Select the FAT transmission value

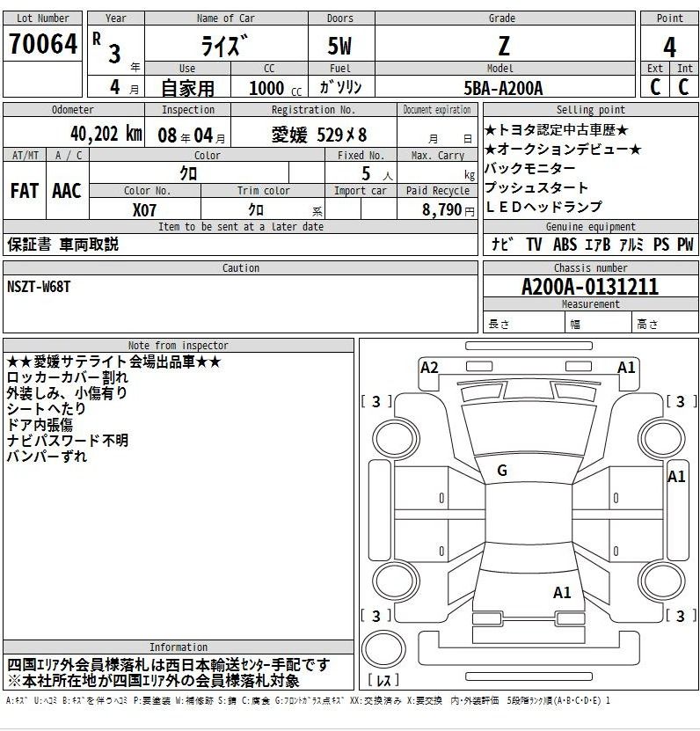25,191
